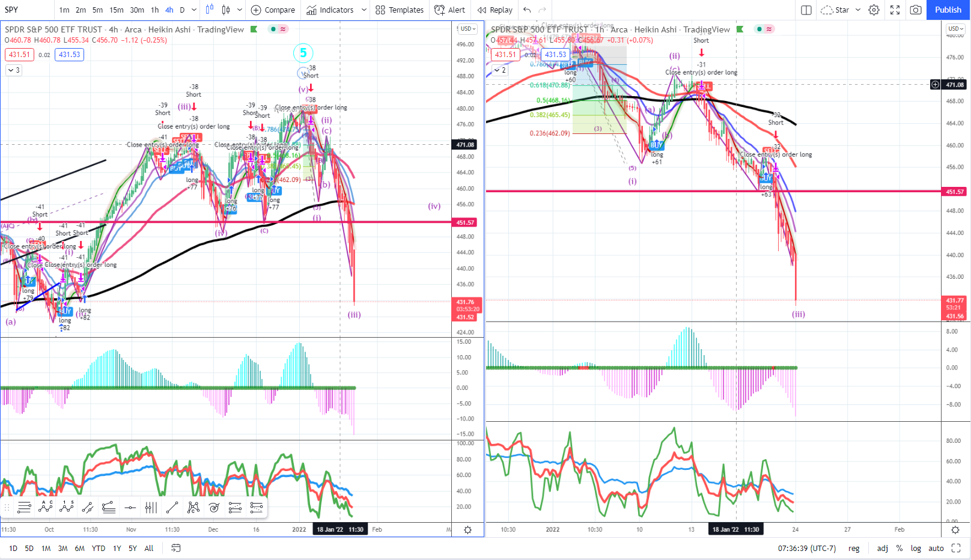Select the trend-based Fib extension tool

[x=235, y=508]
